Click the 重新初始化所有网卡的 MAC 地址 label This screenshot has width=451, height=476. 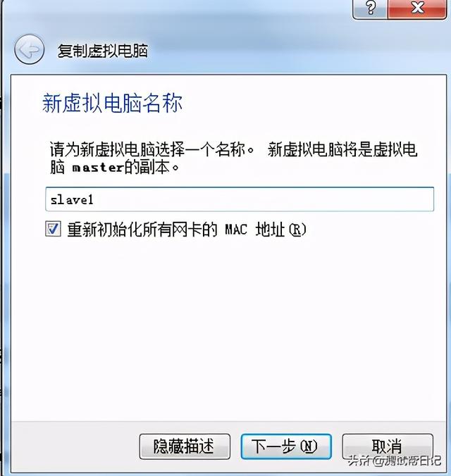click(187, 230)
